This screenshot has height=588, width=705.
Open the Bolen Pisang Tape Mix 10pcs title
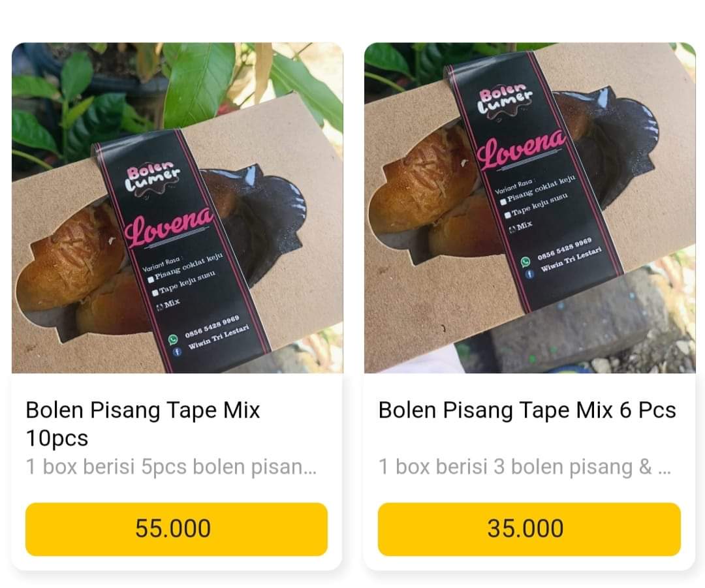tap(143, 424)
